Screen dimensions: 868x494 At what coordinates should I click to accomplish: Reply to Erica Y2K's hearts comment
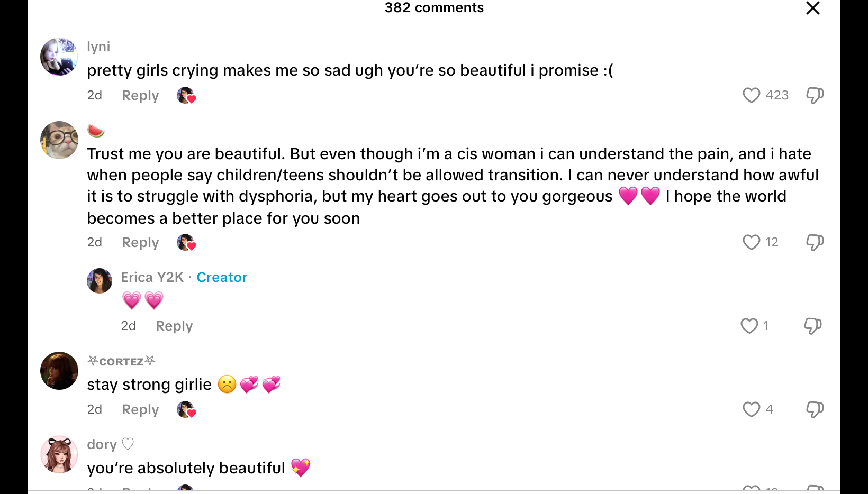point(174,326)
